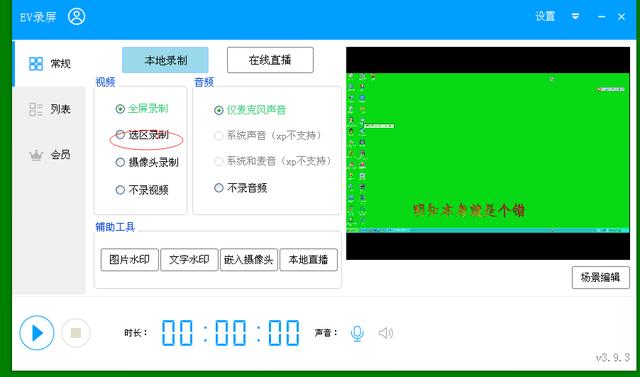This screenshot has height=377, width=640.
Task: Stop recording with the stop button
Action: tap(76, 333)
